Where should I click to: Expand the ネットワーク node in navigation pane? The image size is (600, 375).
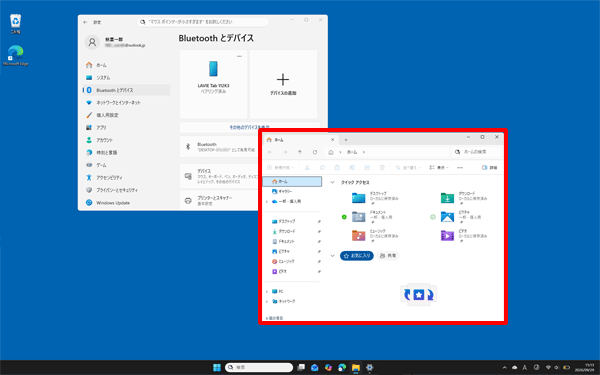(x=267, y=302)
